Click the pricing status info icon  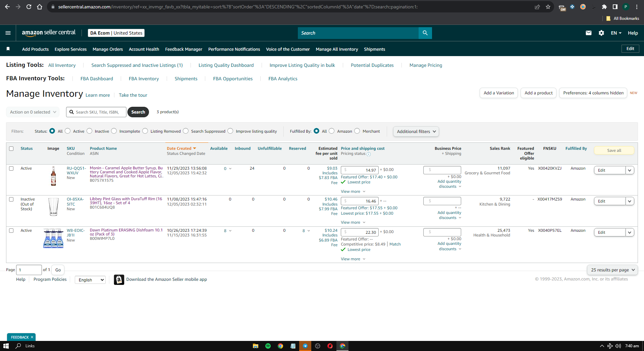pyautogui.click(x=369, y=154)
